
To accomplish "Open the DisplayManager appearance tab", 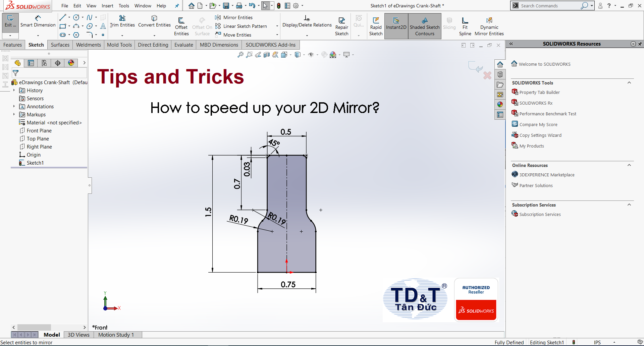I will (71, 63).
